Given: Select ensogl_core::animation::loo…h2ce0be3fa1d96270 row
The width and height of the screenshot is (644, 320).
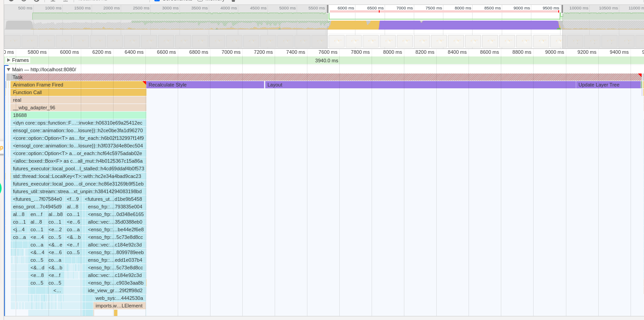Looking at the screenshot, I should (79, 130).
